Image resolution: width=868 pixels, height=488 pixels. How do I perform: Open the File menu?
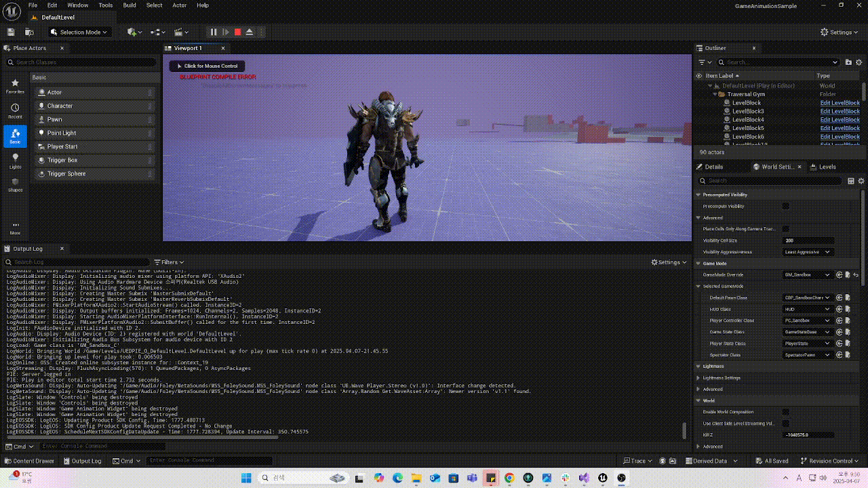point(33,5)
